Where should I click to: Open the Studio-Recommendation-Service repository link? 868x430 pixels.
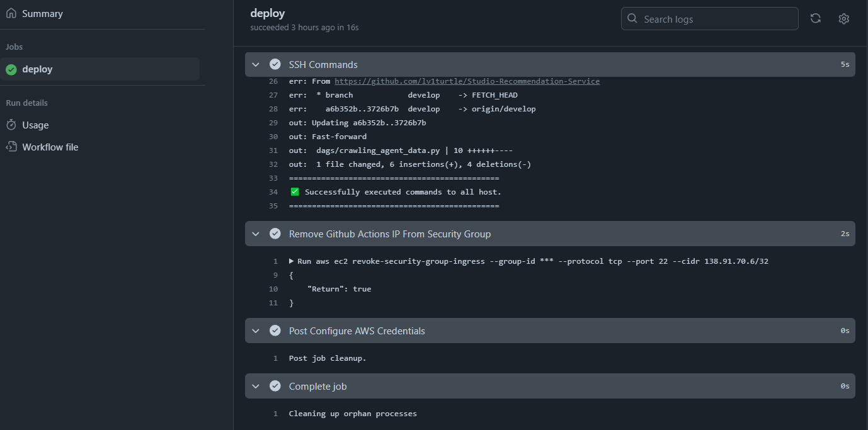point(467,81)
